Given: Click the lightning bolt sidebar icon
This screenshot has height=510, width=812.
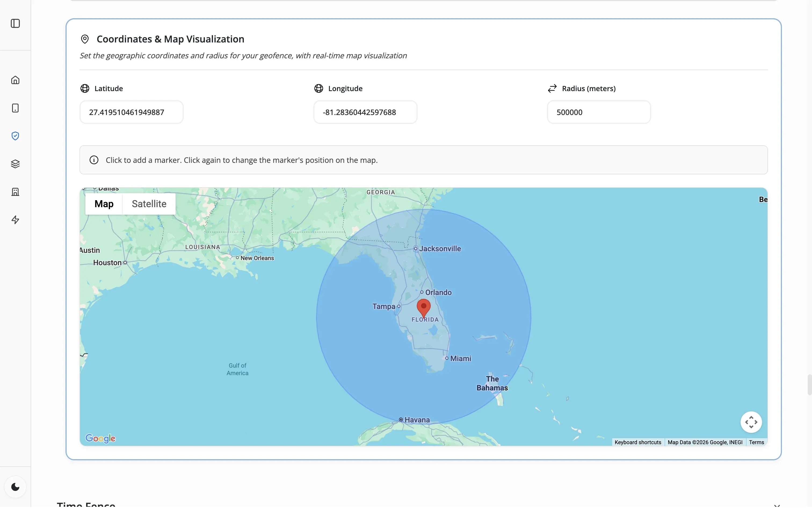Looking at the screenshot, I should pos(15,220).
